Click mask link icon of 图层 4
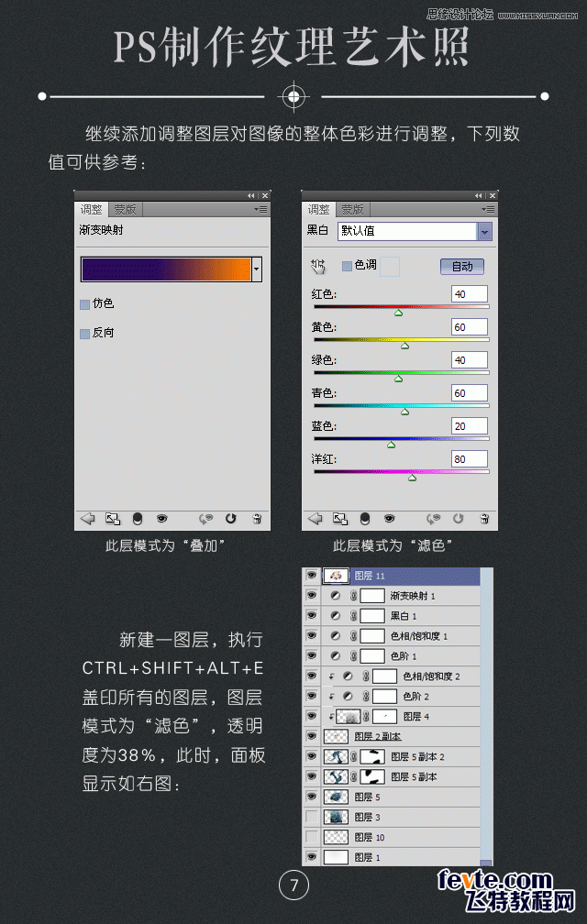Viewport: 587px width, 924px height. pos(366,716)
